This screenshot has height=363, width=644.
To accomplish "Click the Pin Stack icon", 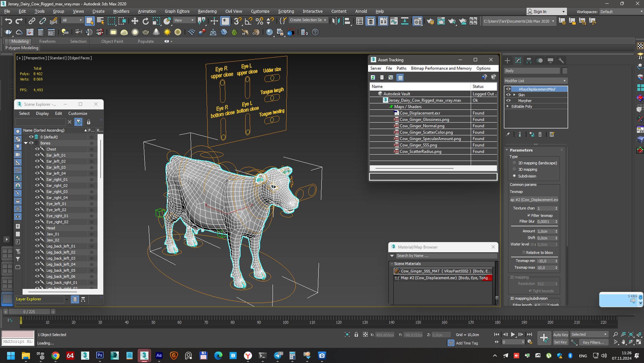I will [x=508, y=134].
